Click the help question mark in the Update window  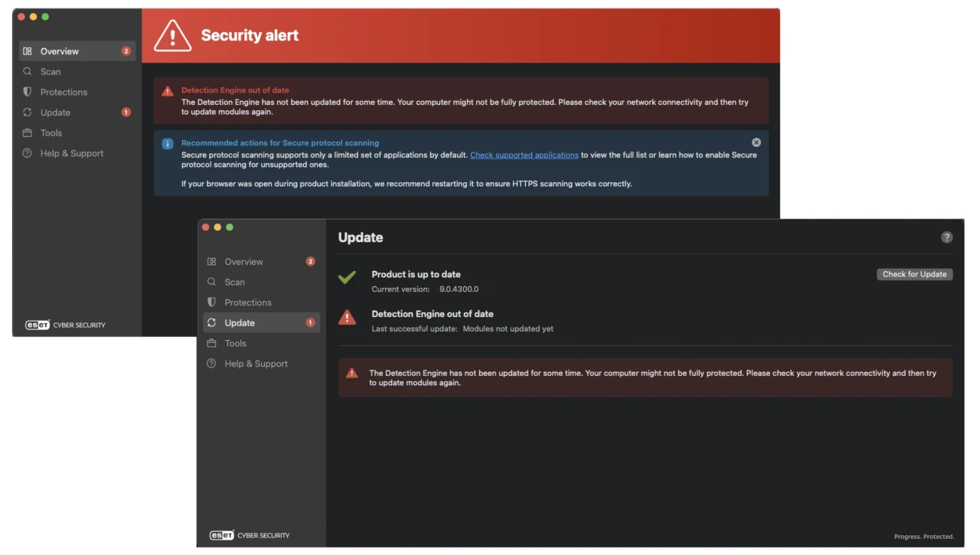(x=946, y=237)
